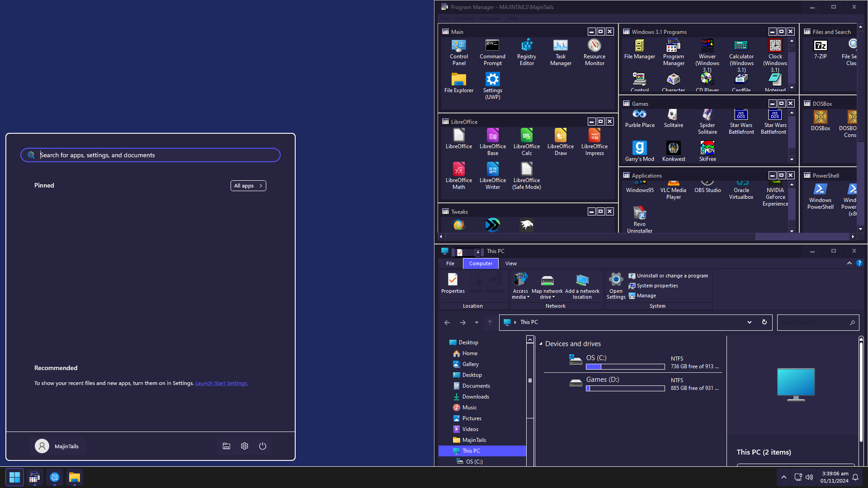Image resolution: width=868 pixels, height=488 pixels.
Task: Launch LibreOffice Math icon
Action: pos(458,176)
